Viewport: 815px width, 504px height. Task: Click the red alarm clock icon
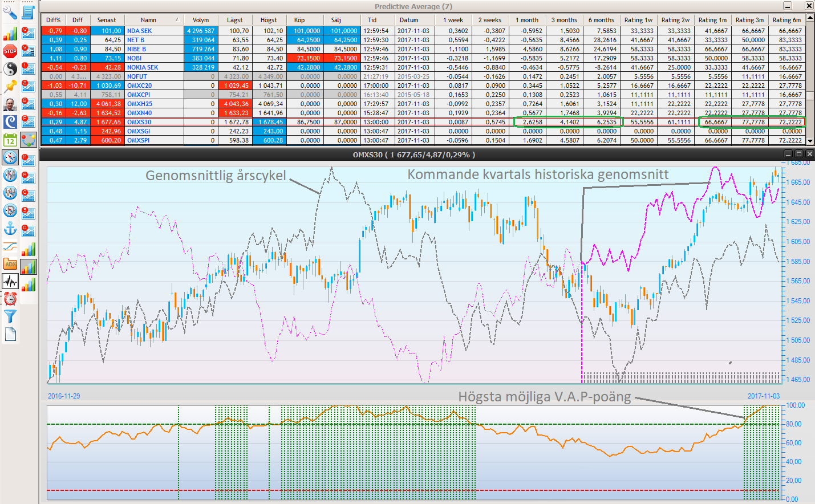10,299
